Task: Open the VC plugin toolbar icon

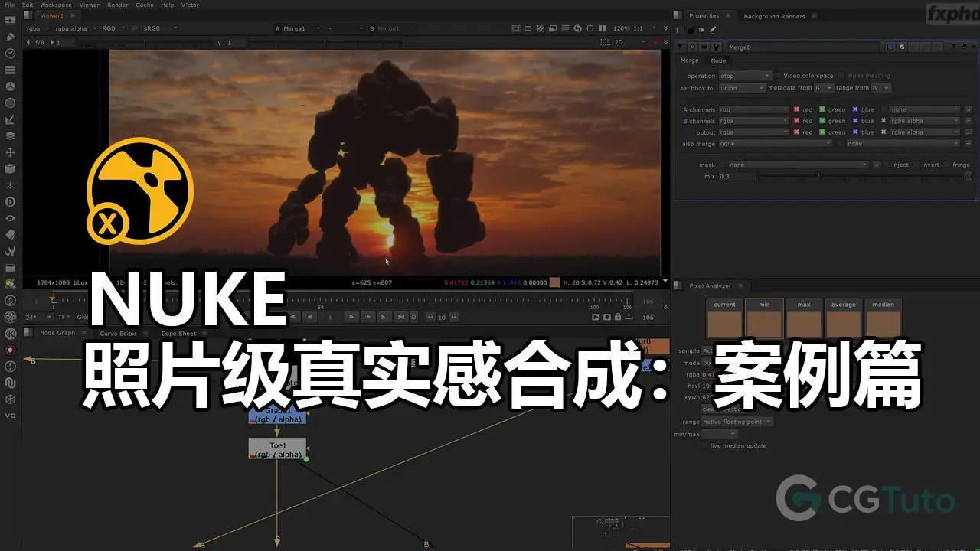Action: click(11, 416)
